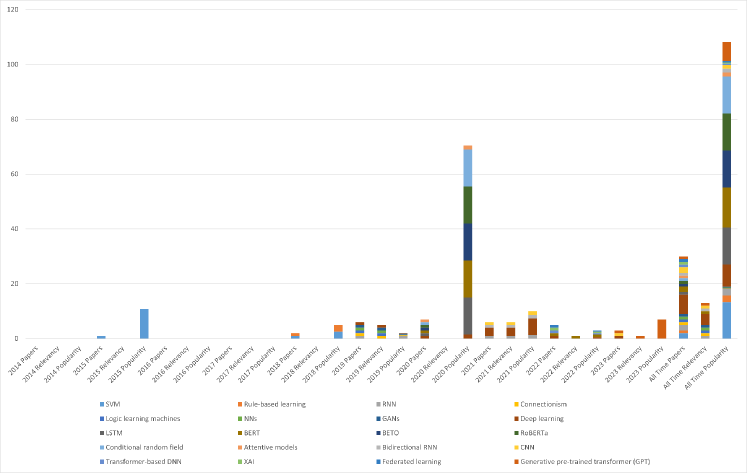747x473 pixels.
Task: Select the 'Bidirectional RNN' legend label
Action: point(410,447)
